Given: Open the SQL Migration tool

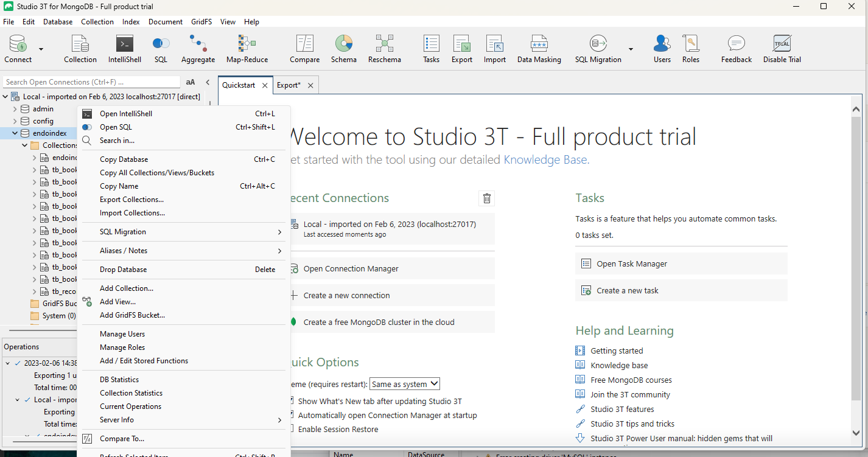Looking at the screenshot, I should (598, 48).
